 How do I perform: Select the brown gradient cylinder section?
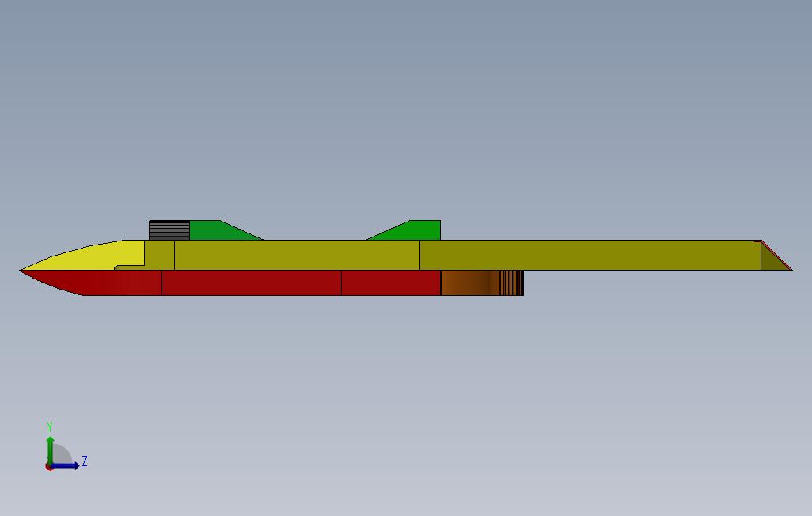(x=470, y=283)
